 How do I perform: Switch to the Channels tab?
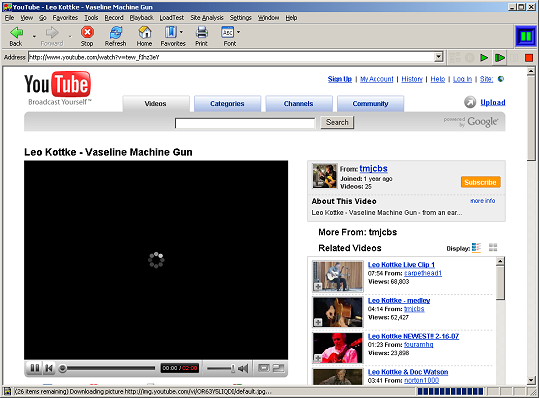click(299, 103)
